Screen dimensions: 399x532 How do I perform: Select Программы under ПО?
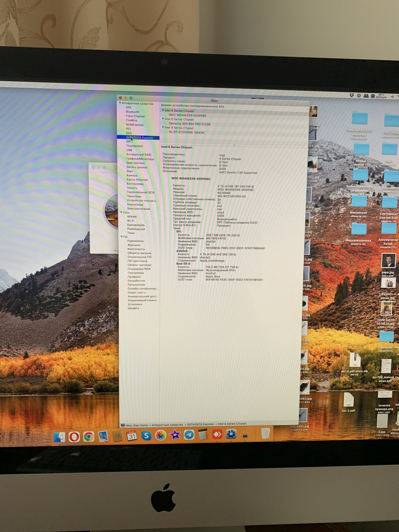pyautogui.click(x=136, y=273)
